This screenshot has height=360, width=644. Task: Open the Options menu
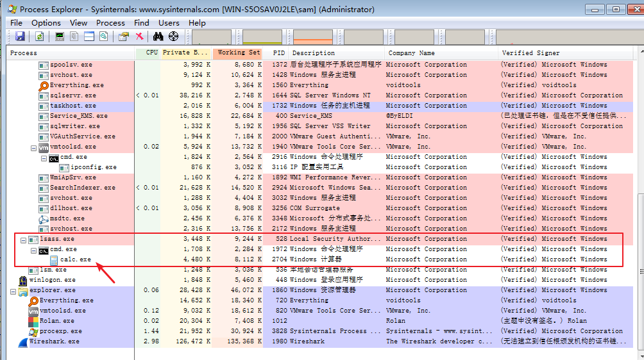pyautogui.click(x=46, y=23)
